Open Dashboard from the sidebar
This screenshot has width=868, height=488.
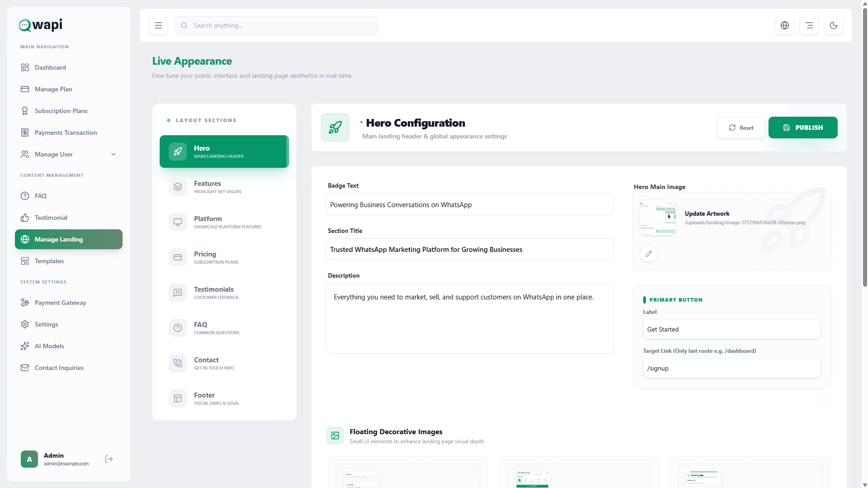[50, 67]
